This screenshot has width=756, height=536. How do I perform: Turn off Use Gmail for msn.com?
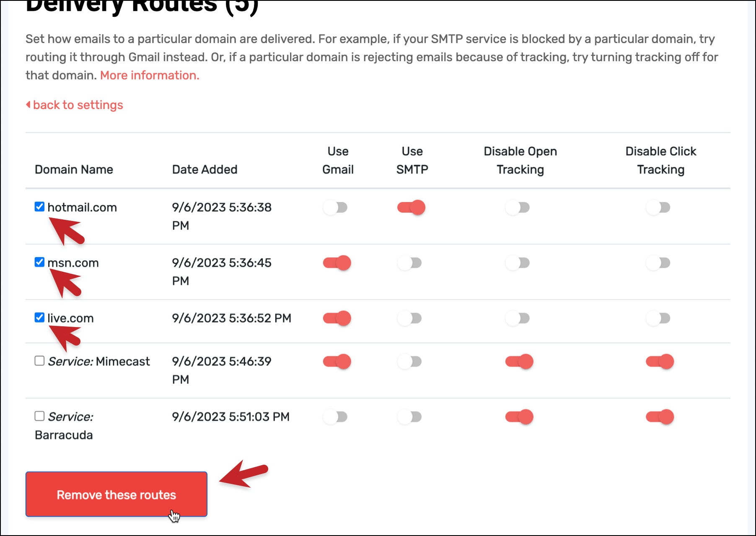click(x=337, y=263)
